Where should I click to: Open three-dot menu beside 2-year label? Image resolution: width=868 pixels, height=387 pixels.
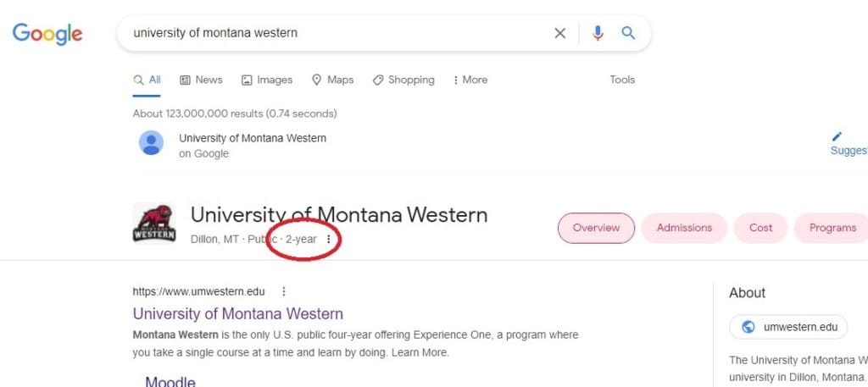(329, 240)
